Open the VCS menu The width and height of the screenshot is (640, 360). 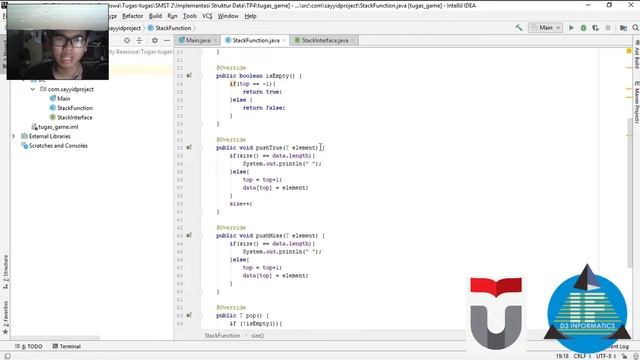click(207, 16)
